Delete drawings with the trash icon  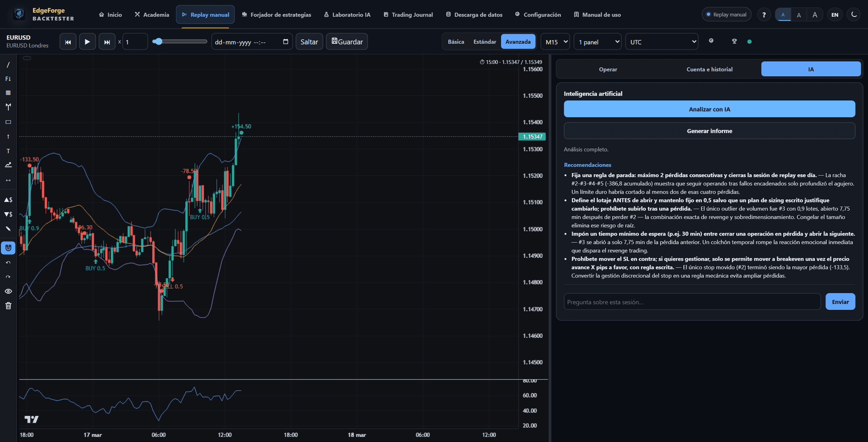[x=8, y=306]
